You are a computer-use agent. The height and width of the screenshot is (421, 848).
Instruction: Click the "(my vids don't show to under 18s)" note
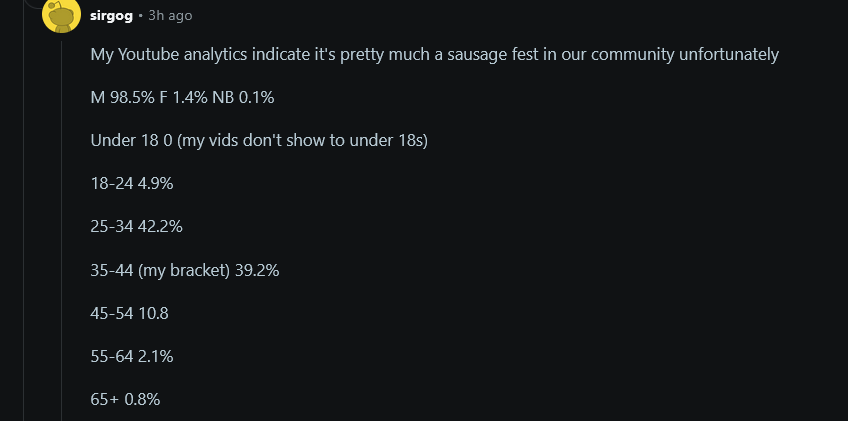click(x=303, y=140)
